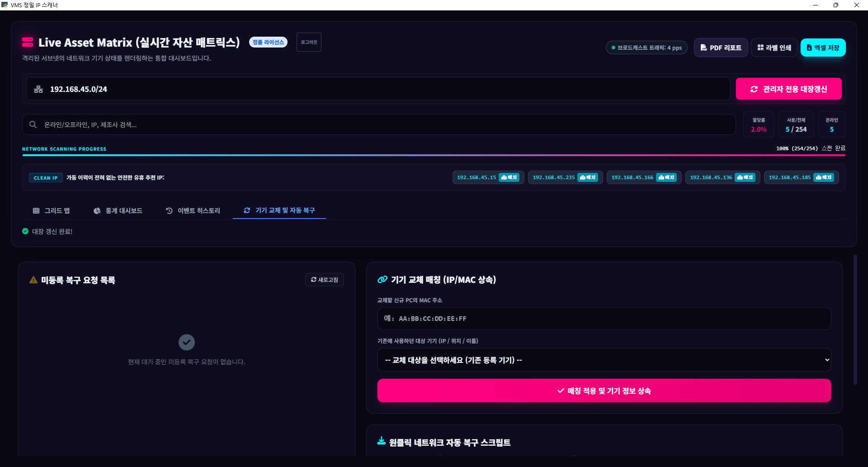
Task: Click the warning icon by 미등록 복구 요청 목록
Action: [x=33, y=280]
